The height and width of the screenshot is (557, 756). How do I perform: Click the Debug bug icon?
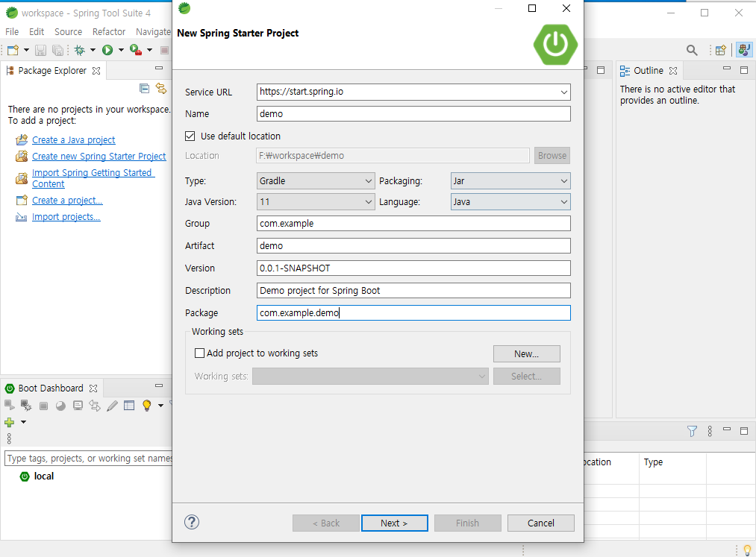tap(80, 50)
